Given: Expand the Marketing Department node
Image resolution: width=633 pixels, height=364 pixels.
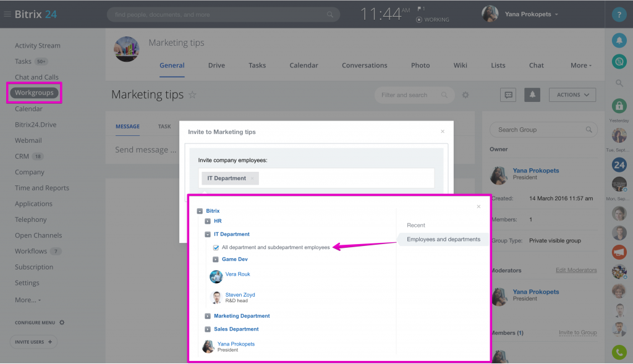Looking at the screenshot, I should coord(208,316).
